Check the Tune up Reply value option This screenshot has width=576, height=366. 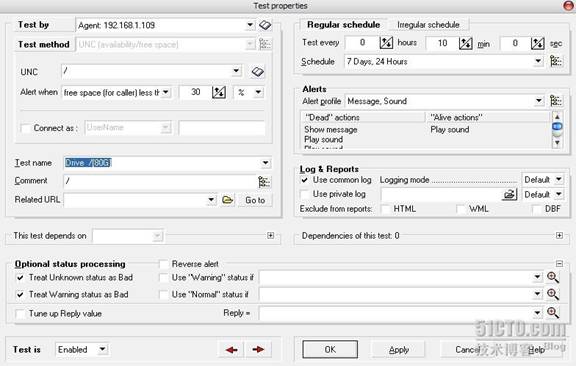(x=20, y=314)
